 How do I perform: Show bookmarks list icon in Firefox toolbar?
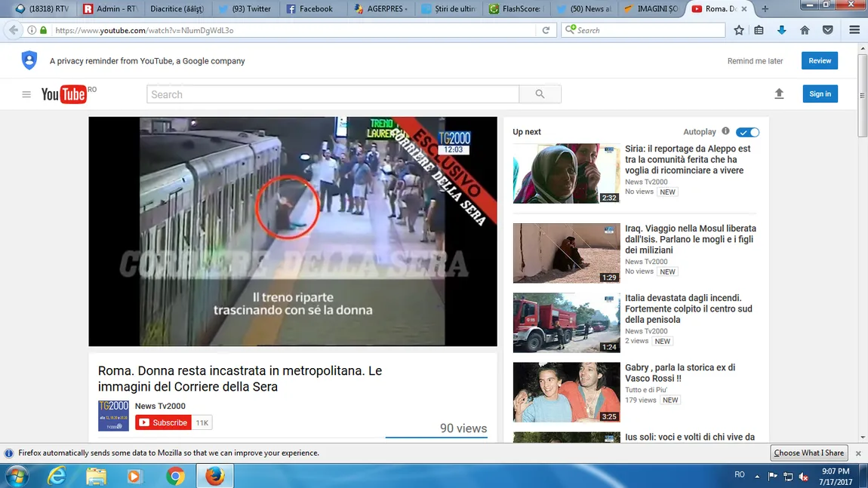pyautogui.click(x=759, y=30)
